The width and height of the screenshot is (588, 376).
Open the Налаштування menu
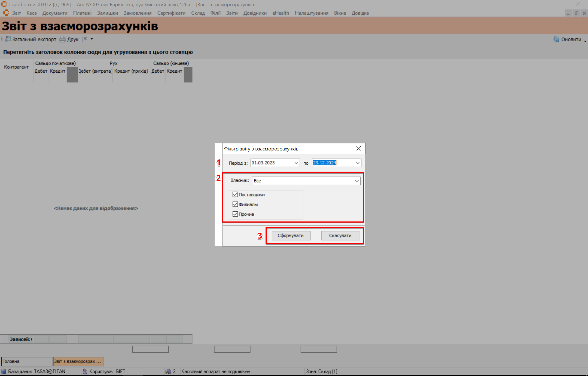(312, 13)
